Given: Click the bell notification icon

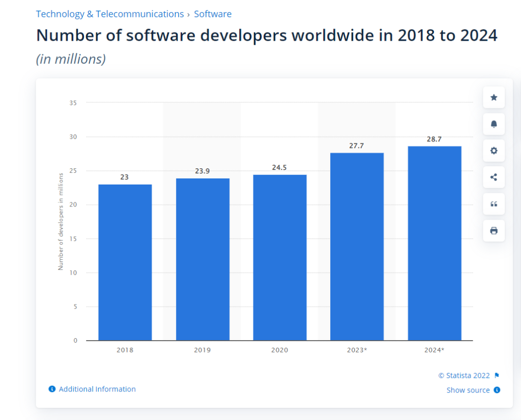Looking at the screenshot, I should [x=494, y=124].
